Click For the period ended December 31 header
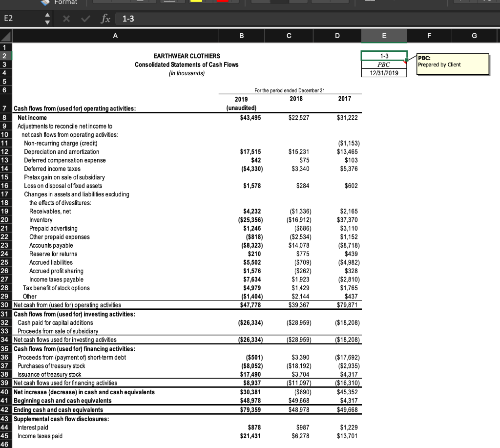The width and height of the screenshot is (500, 448). [290, 90]
